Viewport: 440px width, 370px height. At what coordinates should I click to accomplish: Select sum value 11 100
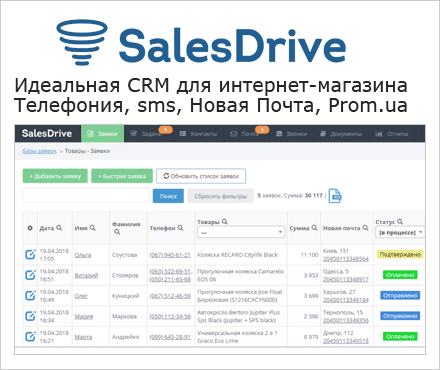309,255
